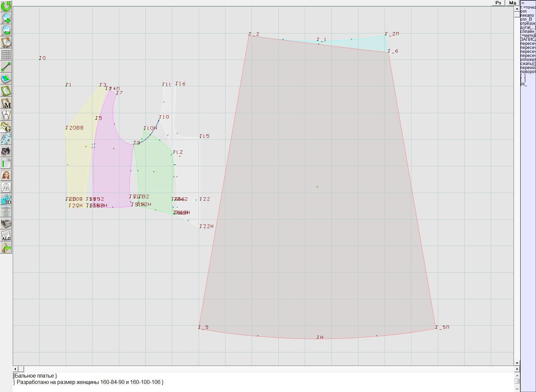Image resolution: width=536 pixels, height=392 pixels.
Task: Open the woman's face portrait icon
Action: pyautogui.click(x=6, y=175)
